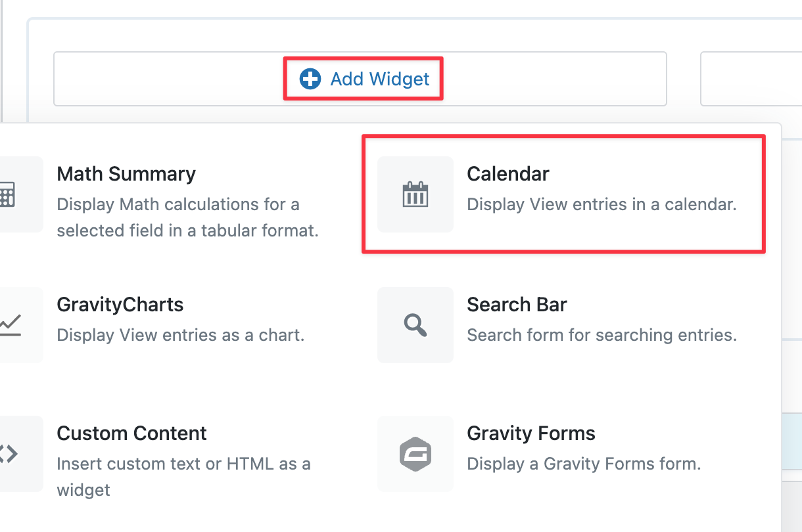The image size is (802, 532).
Task: Choose the Gravity Forms logo icon
Action: [x=415, y=454]
